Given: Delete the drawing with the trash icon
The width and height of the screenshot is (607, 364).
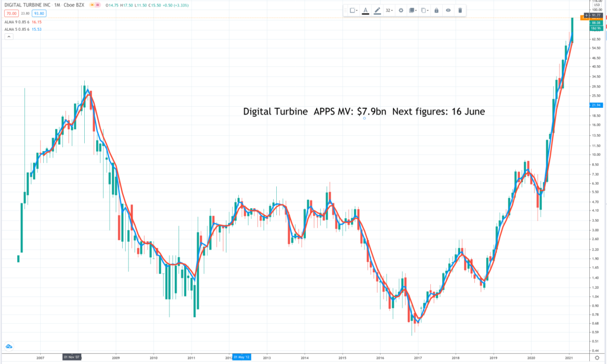Looking at the screenshot, I should [460, 11].
